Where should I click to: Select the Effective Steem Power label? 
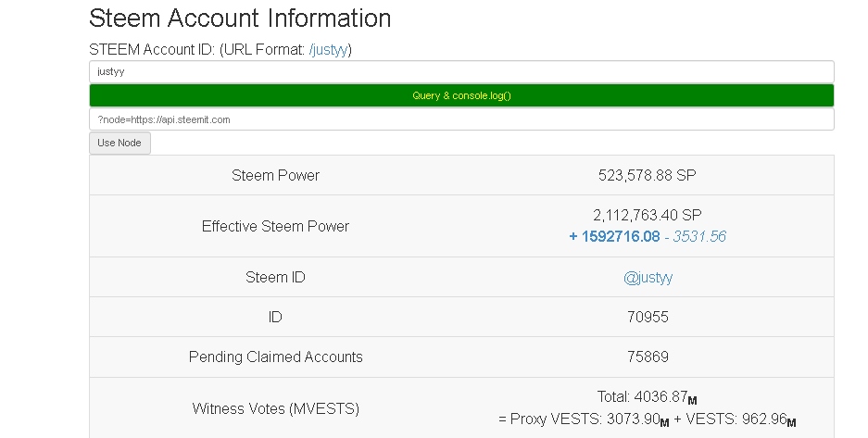[276, 226]
